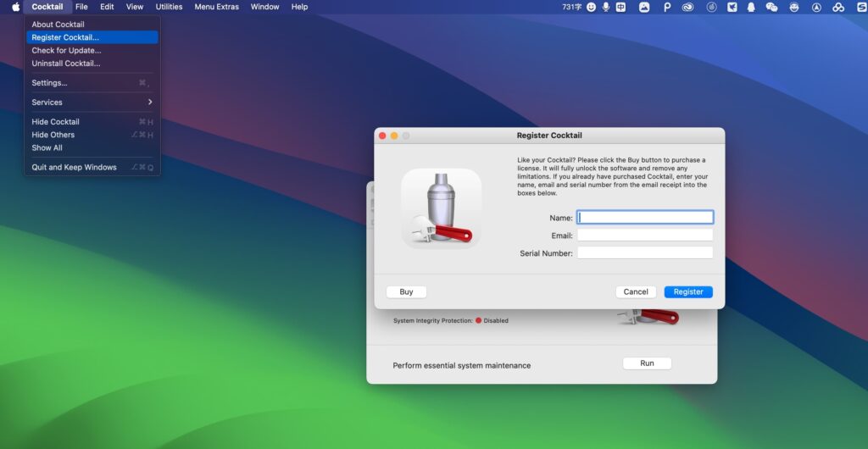
Task: Click the bird icon in menu bar
Action: 732,7
